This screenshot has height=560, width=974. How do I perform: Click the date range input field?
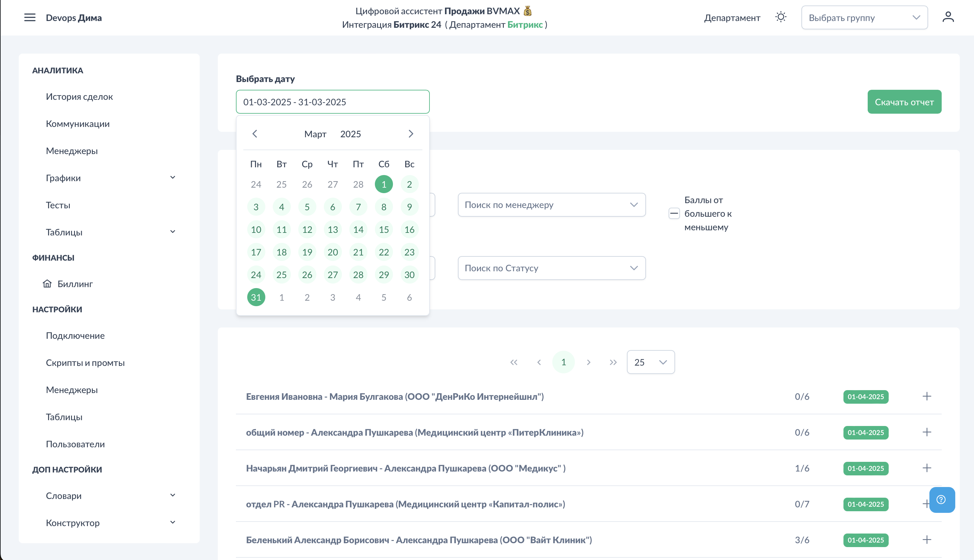click(x=333, y=102)
